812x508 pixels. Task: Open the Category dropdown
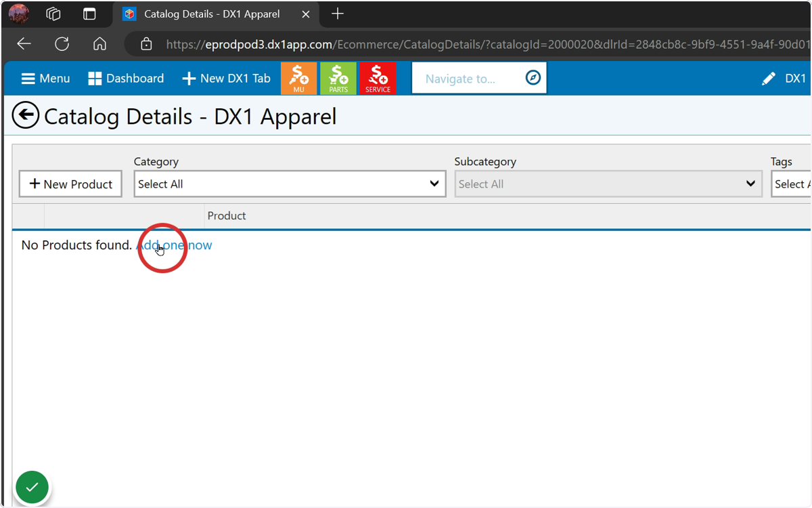(x=290, y=184)
